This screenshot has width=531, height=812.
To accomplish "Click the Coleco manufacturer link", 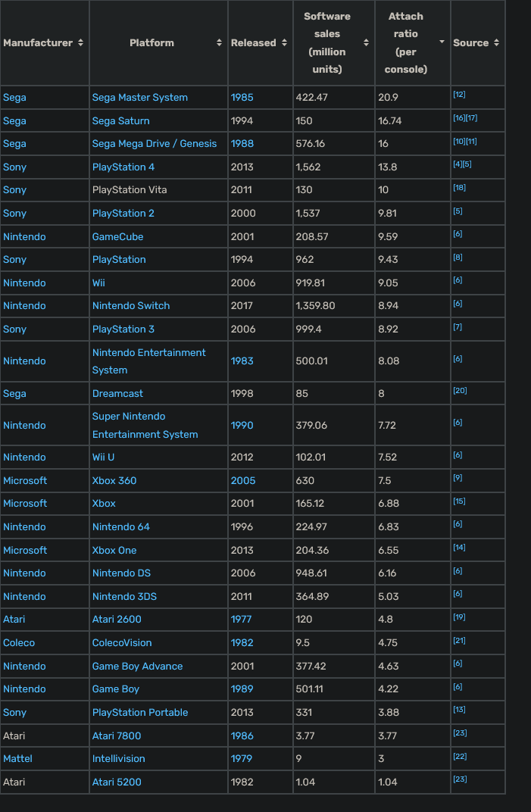I will pos(19,643).
